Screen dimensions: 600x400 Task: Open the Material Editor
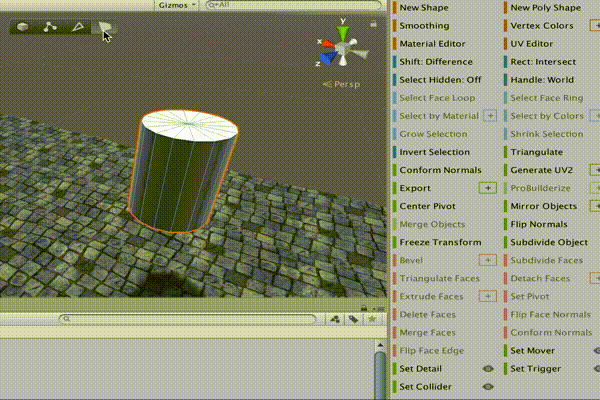[432, 44]
